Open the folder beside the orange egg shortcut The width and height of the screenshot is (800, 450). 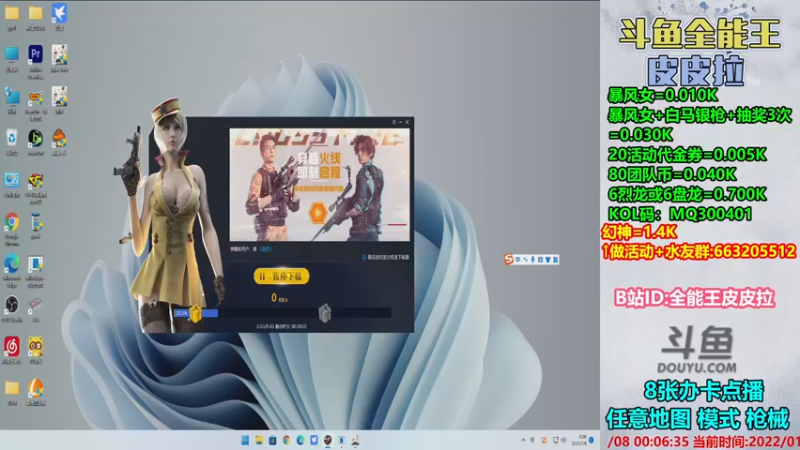click(x=12, y=388)
